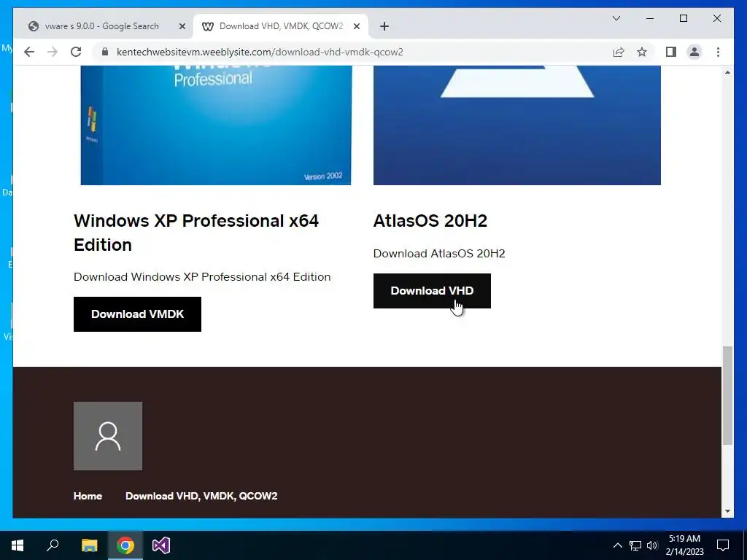Open the Home footer link
Viewport: 747px width, 560px height.
[88, 496]
